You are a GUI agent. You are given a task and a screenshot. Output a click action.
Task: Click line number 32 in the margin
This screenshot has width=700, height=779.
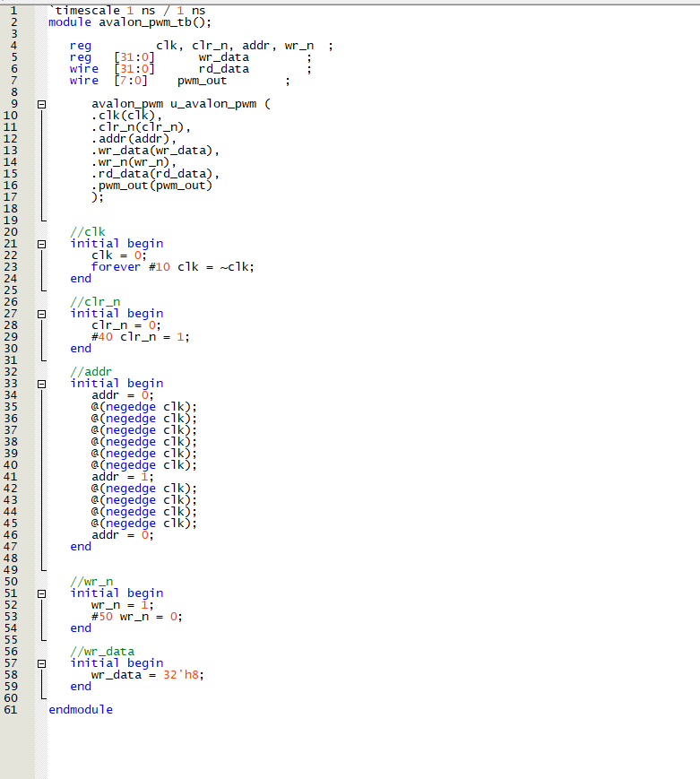(11, 372)
